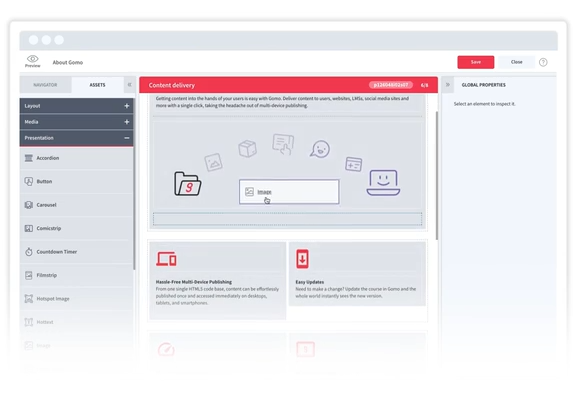
Task: Click the card form illustration icon
Action: pyautogui.click(x=353, y=164)
